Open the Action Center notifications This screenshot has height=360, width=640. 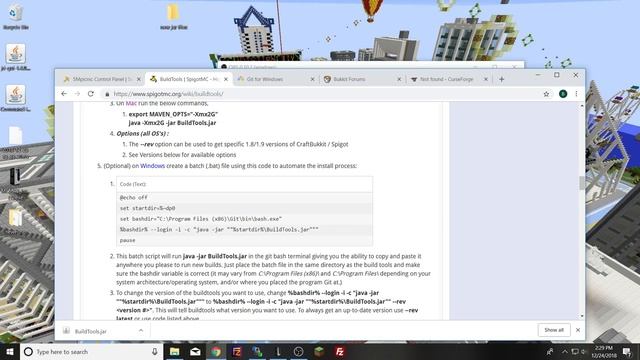click(x=627, y=351)
